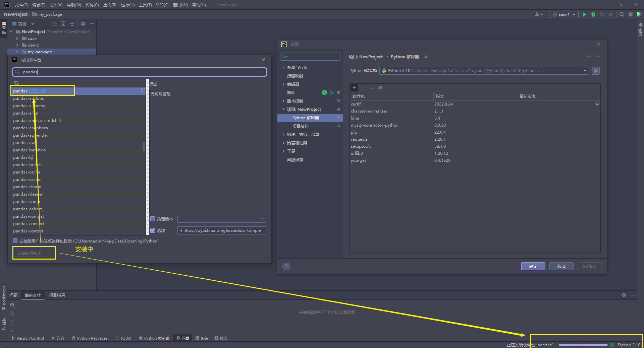The height and width of the screenshot is (348, 644).
Task: Click the pip options input field
Action: pyautogui.click(x=222, y=230)
